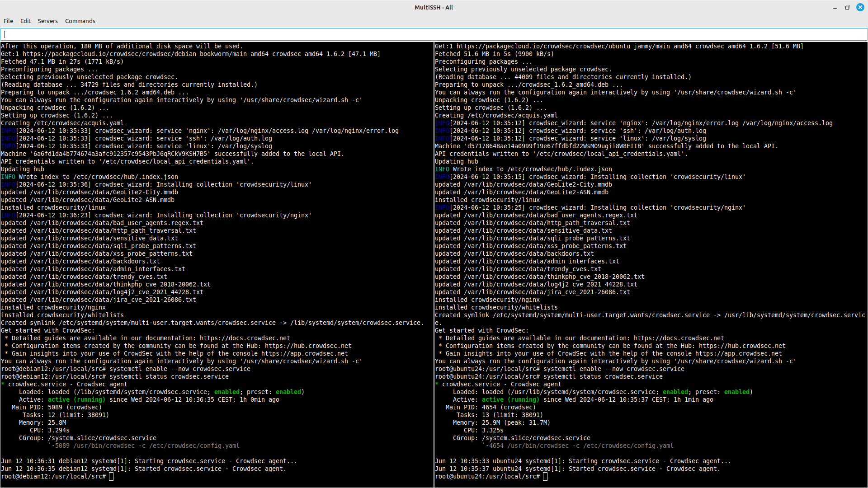Click 'https://app.crowdsec.net' in debian12 pane

(x=305, y=353)
